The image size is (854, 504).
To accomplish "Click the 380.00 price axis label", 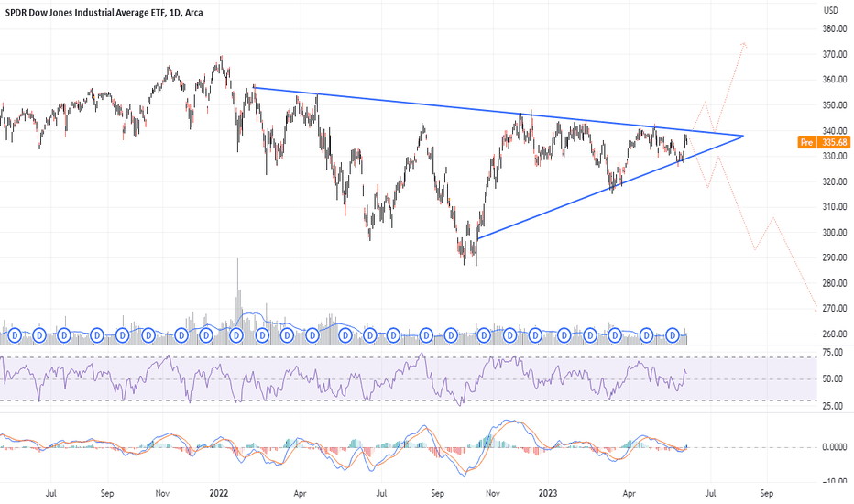I will [x=835, y=29].
